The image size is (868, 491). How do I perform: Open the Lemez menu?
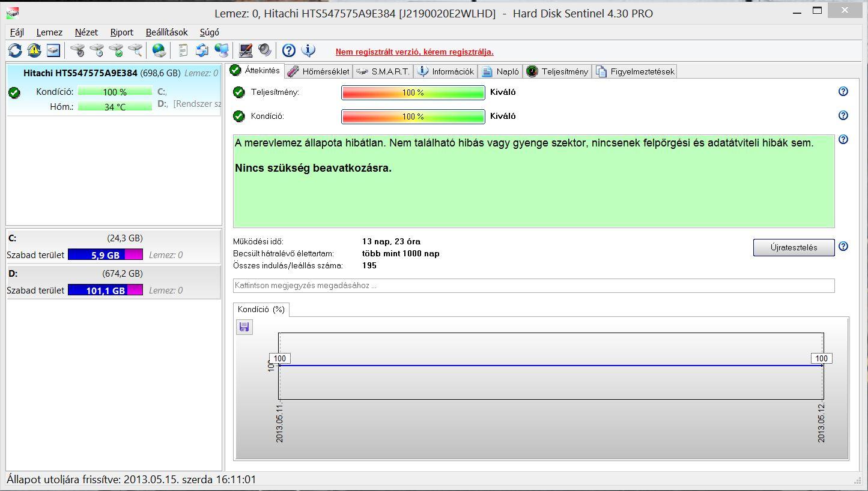(x=49, y=32)
